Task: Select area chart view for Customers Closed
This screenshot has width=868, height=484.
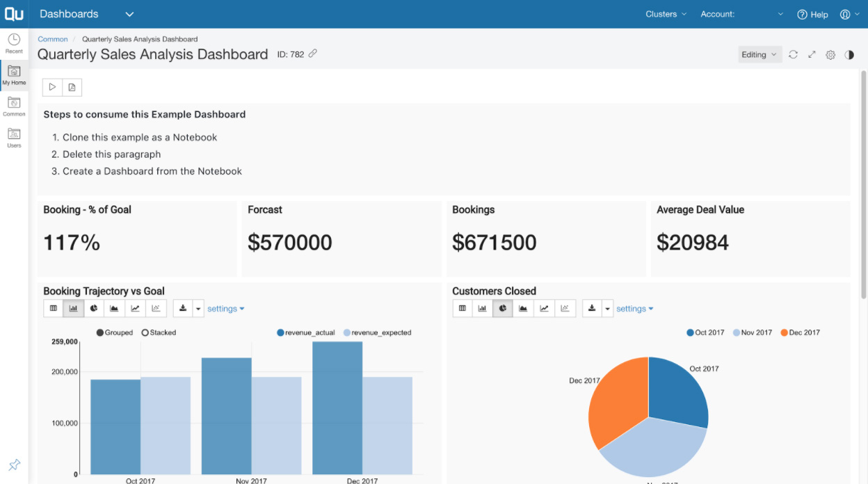Action: point(523,308)
